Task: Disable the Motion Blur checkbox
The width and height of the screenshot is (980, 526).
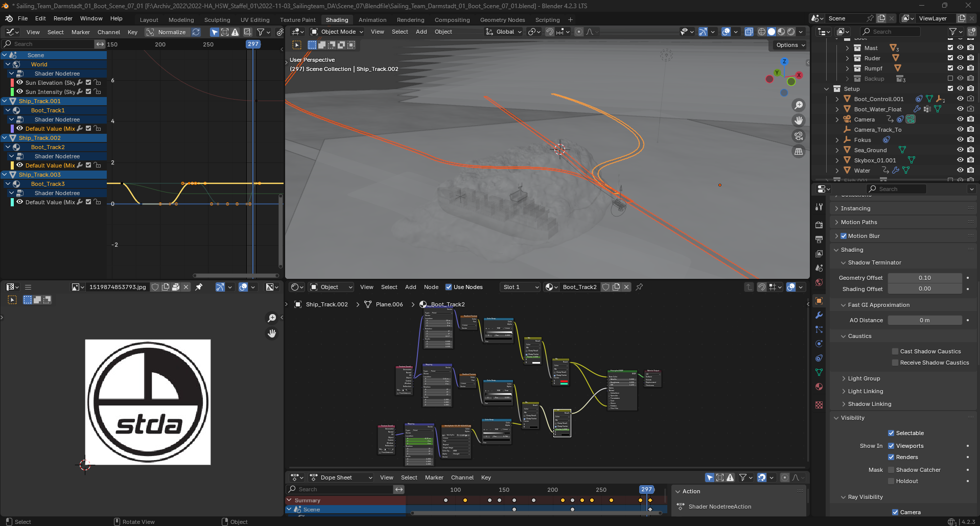Action: [x=844, y=236]
